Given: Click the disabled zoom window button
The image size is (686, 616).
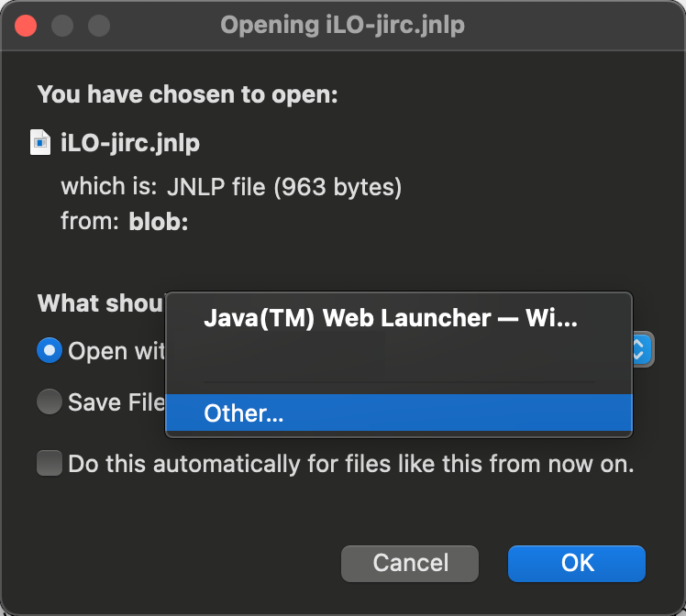Looking at the screenshot, I should [x=99, y=26].
